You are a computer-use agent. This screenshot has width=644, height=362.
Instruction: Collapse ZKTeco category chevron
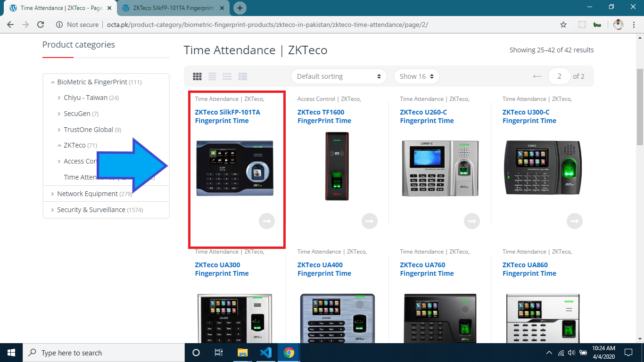click(59, 145)
